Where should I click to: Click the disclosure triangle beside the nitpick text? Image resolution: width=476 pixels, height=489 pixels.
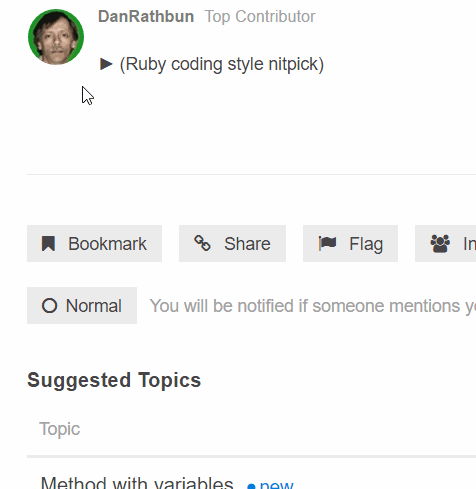pos(106,64)
